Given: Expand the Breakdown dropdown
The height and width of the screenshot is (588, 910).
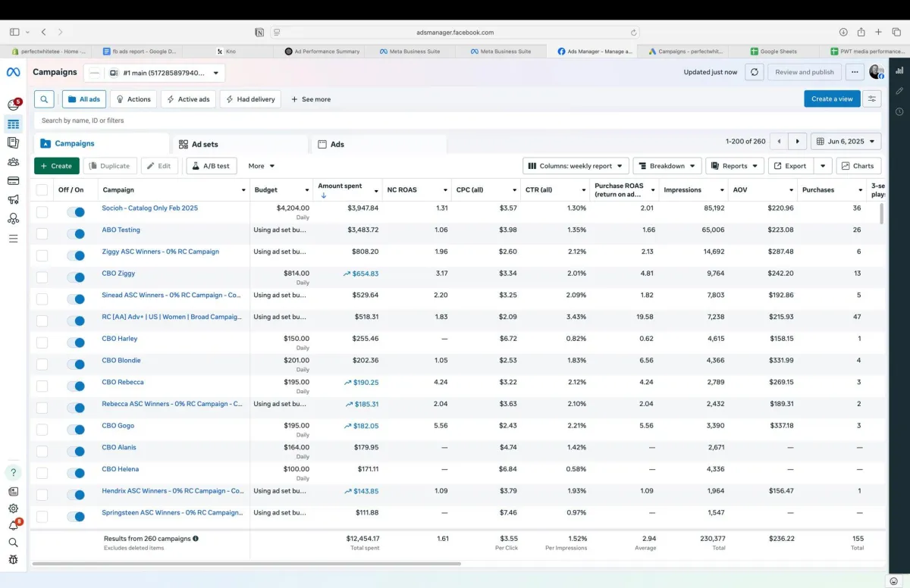Looking at the screenshot, I should [667, 166].
